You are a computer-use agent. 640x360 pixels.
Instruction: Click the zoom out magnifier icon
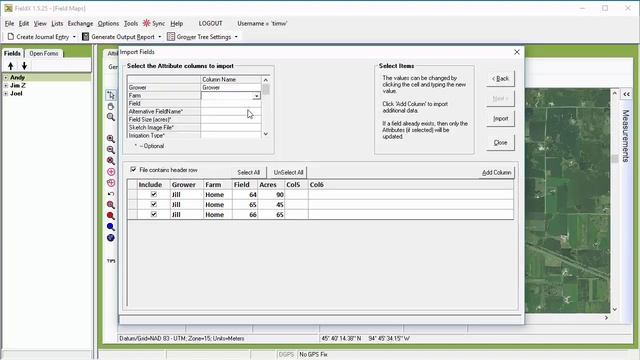[x=111, y=150]
